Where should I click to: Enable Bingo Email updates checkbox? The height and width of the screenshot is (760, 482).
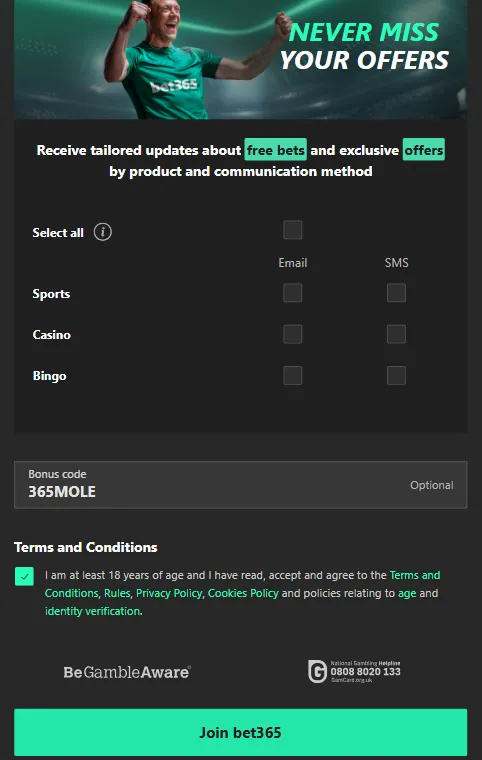pyautogui.click(x=292, y=375)
